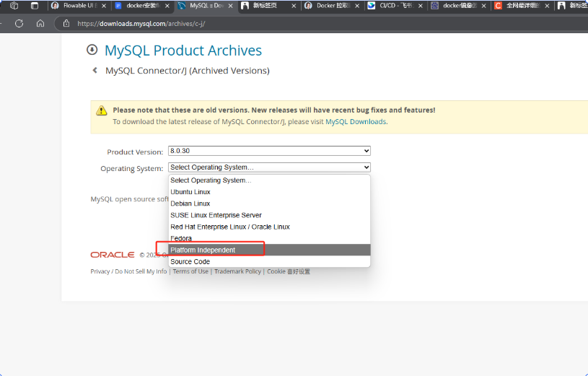The height and width of the screenshot is (376, 588).
Task: Click the download circle icon by page title
Action: (92, 50)
